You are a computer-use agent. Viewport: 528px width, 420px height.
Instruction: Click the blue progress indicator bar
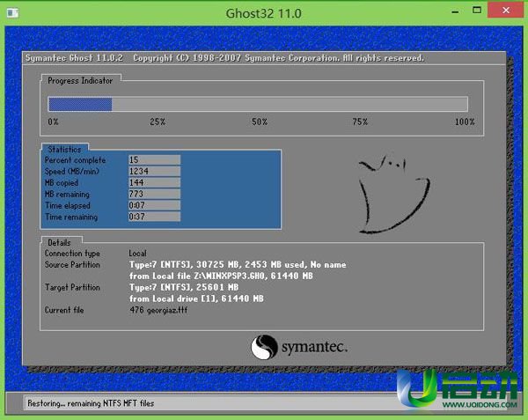pos(80,104)
